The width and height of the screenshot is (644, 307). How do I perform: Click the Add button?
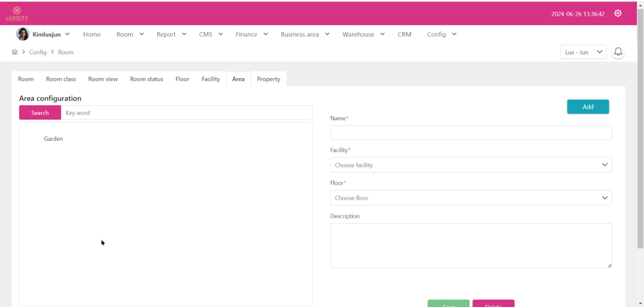coord(587,107)
